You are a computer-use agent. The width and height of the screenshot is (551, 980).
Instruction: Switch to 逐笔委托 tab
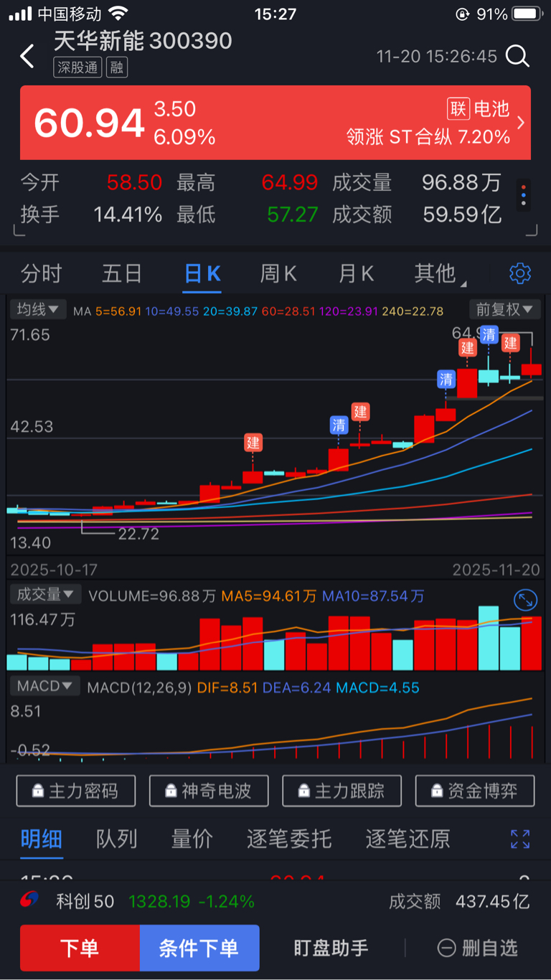[x=289, y=839]
